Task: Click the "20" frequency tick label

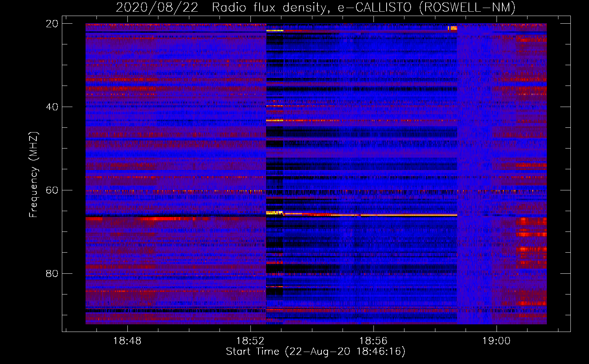Action: point(52,24)
